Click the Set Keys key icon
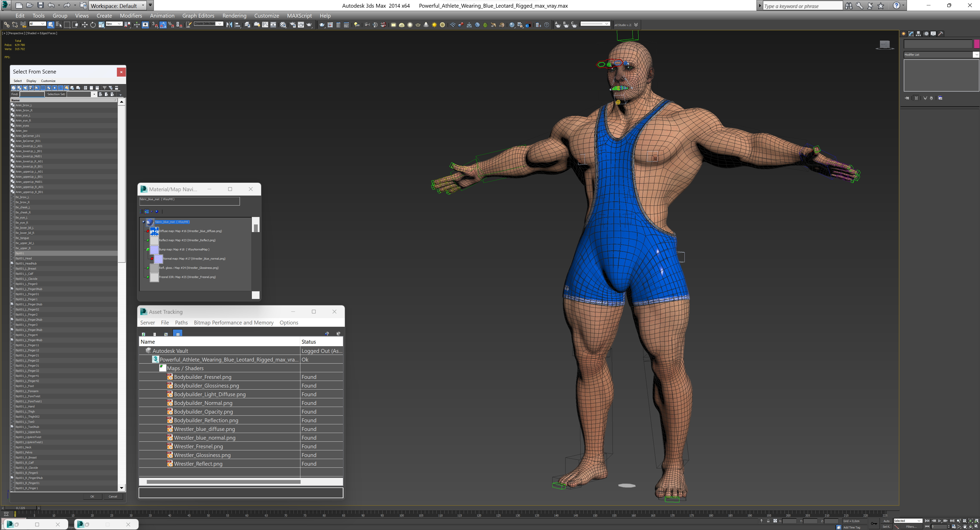This screenshot has height=530, width=980. tap(874, 524)
